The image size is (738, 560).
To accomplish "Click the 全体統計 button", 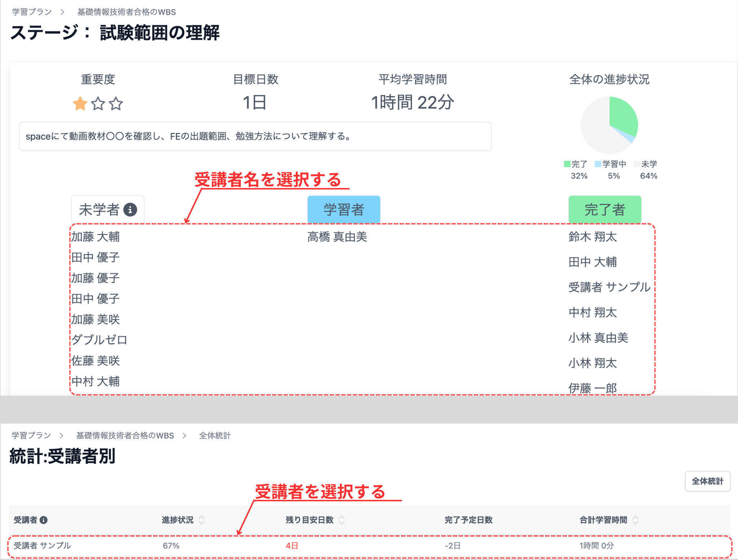I will [x=707, y=481].
